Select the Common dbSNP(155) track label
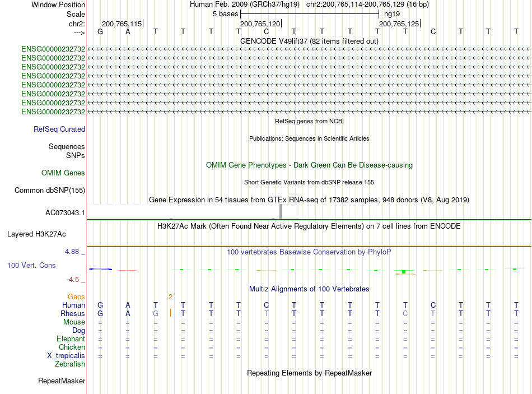 click(x=49, y=190)
